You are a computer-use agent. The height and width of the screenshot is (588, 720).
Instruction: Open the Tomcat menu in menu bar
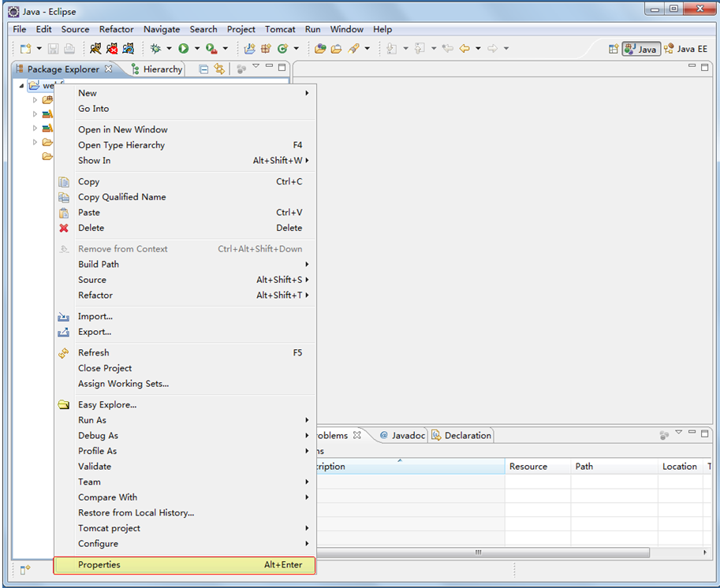280,29
